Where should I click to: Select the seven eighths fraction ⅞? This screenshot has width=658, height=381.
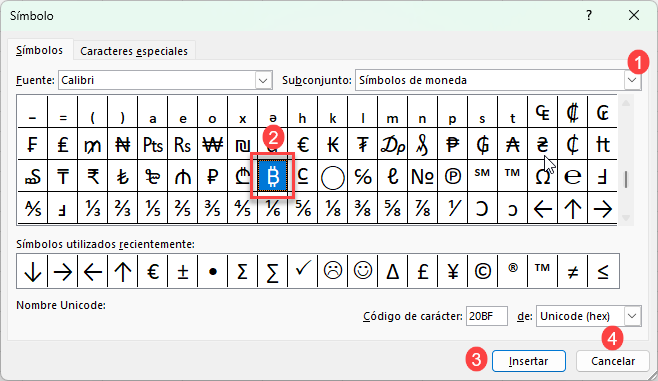tap(422, 208)
